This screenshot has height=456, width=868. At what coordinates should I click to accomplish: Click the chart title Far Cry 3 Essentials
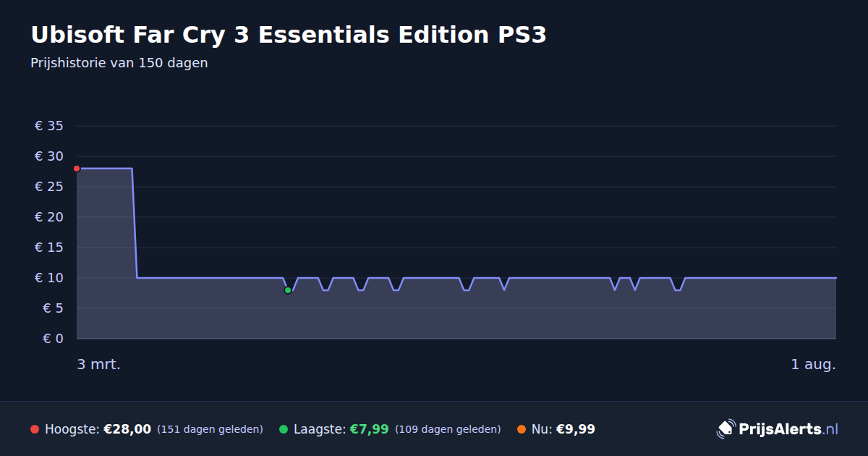click(x=289, y=35)
